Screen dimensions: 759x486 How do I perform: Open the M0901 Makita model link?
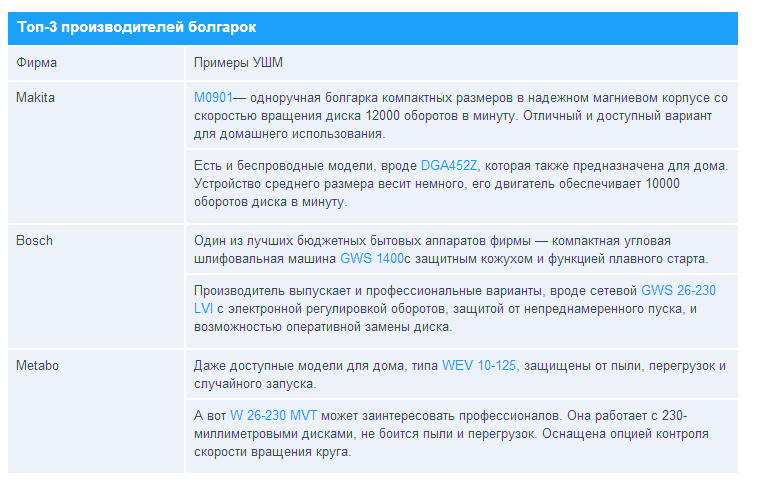point(213,98)
